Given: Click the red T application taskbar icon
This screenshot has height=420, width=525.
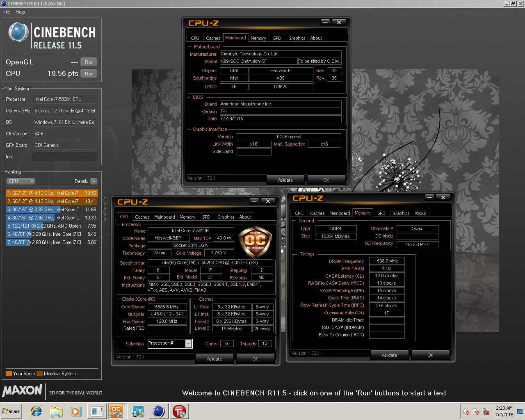Looking at the screenshot, I should pos(179,411).
